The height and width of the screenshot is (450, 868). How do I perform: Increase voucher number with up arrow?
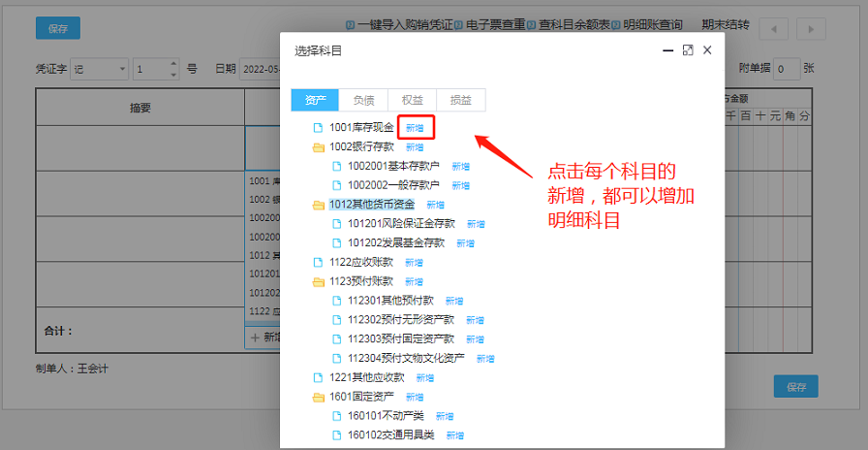click(173, 64)
